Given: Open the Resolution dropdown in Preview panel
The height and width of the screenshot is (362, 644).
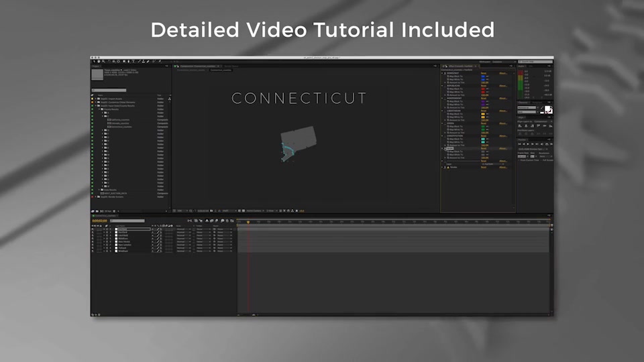Looking at the screenshot, I should tap(545, 156).
